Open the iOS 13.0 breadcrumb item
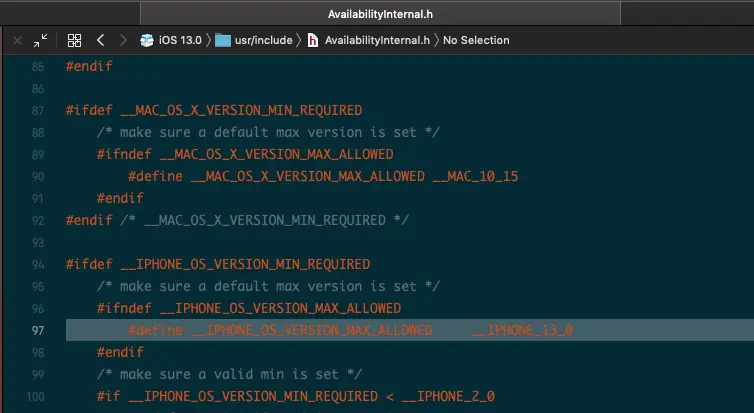Image resolution: width=754 pixels, height=413 pixels. point(180,40)
